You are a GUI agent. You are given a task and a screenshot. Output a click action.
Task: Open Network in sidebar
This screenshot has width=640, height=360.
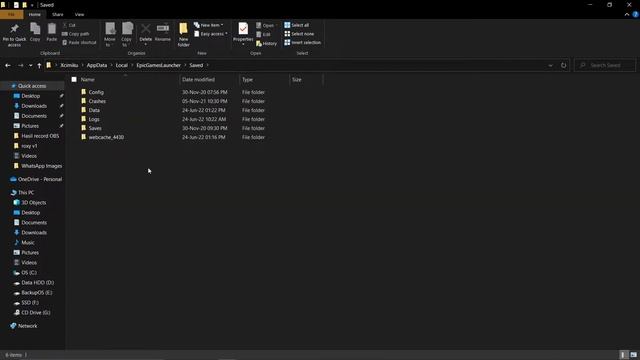tap(27, 326)
